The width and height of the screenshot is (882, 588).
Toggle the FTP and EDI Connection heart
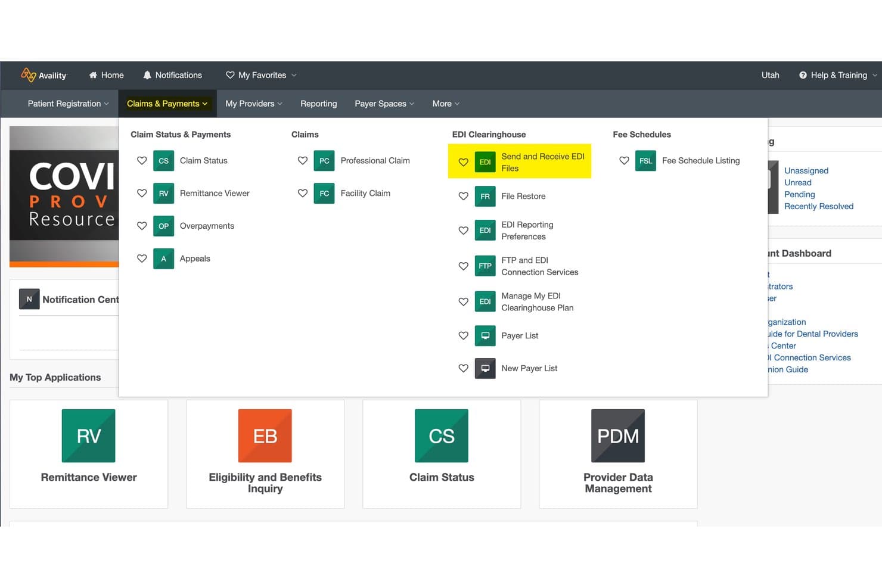point(463,266)
